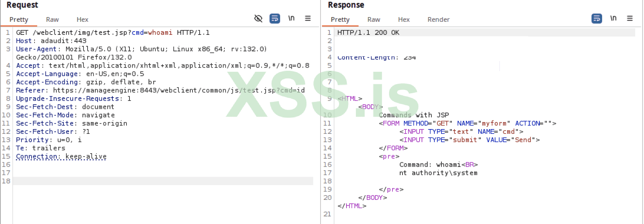Click INPUT TYPE="submit" VALUE="Send" line

coord(469,140)
